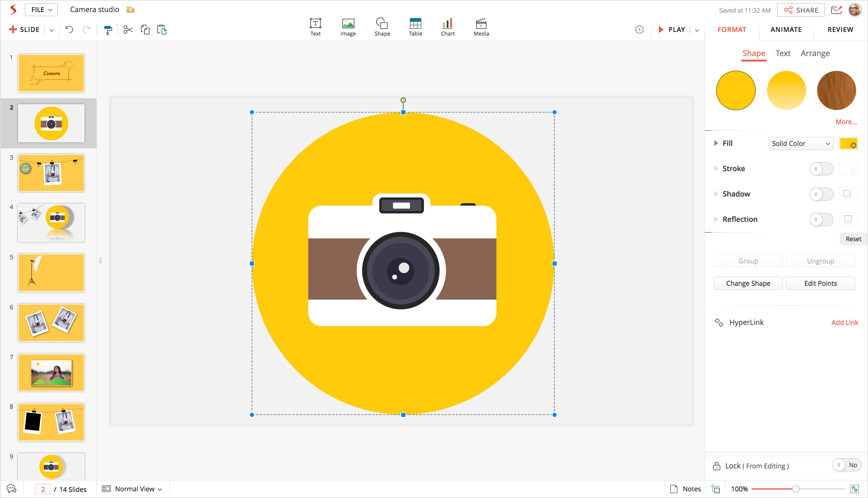868x498 pixels.
Task: Click the Change Shape button
Action: [x=748, y=284]
